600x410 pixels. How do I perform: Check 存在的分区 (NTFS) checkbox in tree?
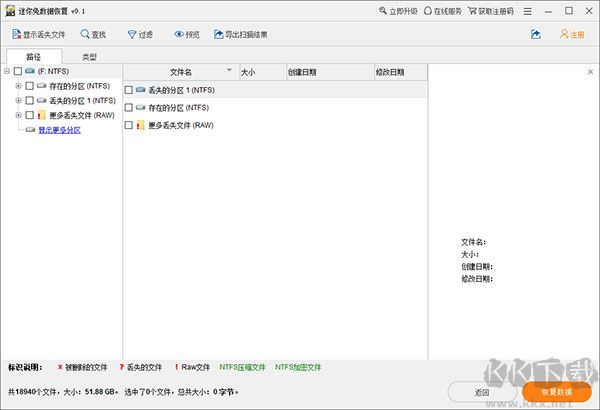tap(29, 86)
